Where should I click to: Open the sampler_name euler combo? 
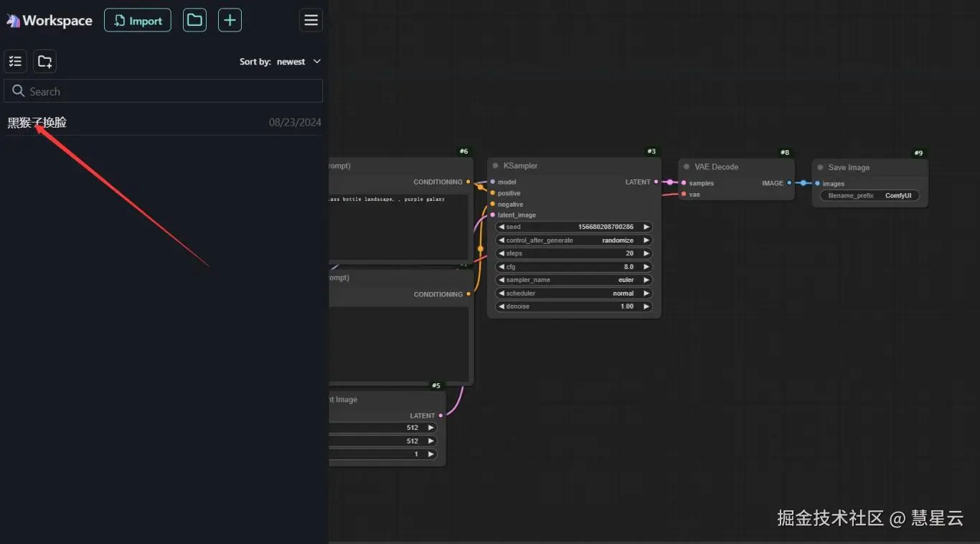(x=574, y=280)
